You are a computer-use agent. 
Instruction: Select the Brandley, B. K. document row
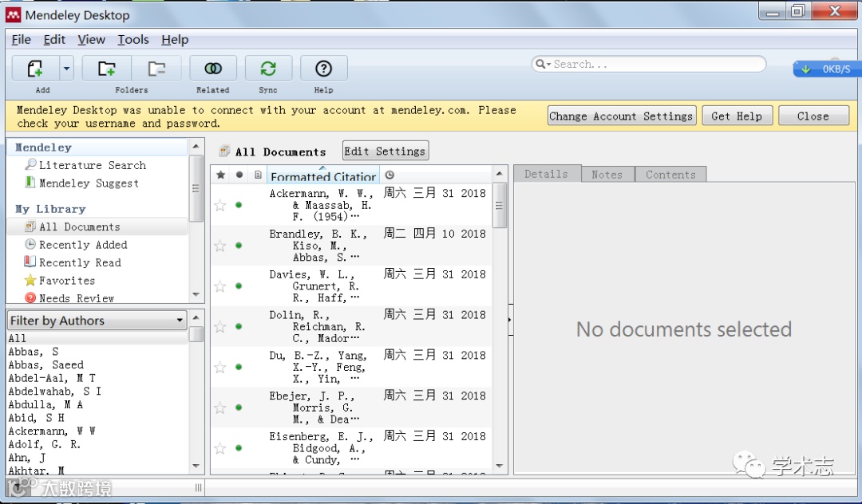click(351, 246)
